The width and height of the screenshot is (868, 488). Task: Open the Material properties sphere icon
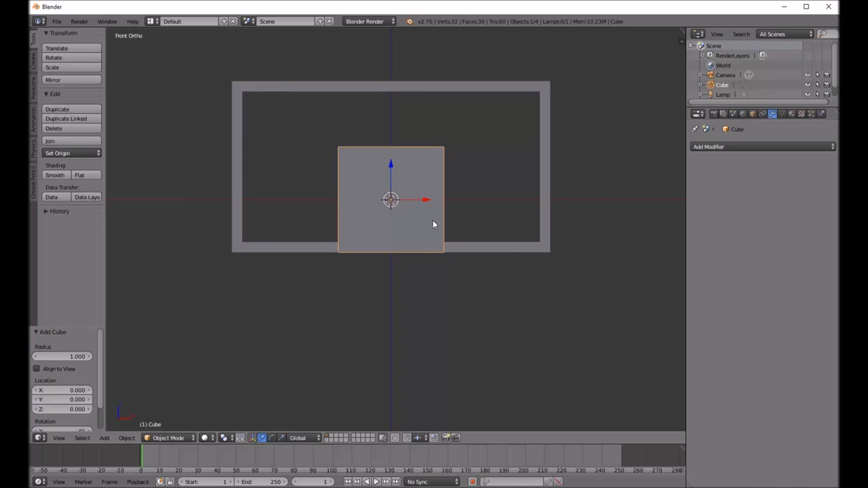click(x=792, y=114)
